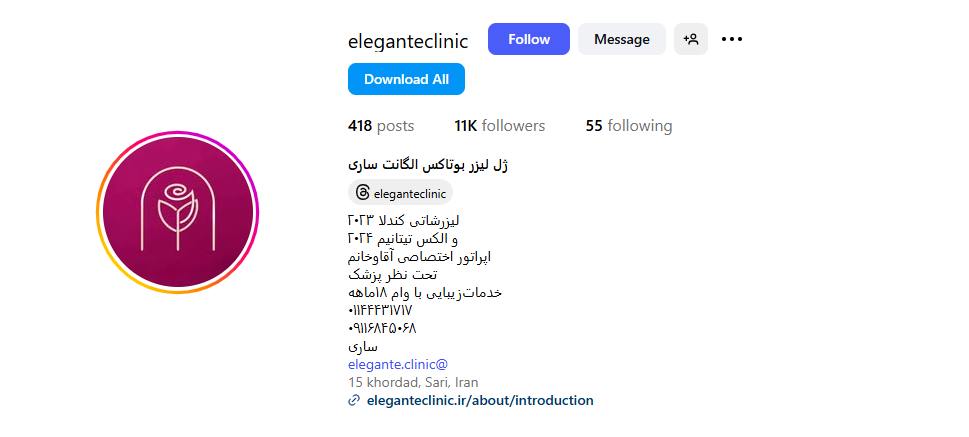The width and height of the screenshot is (969, 437).
Task: Click the bio line ending with ۲۰۲۳
Action: click(404, 220)
